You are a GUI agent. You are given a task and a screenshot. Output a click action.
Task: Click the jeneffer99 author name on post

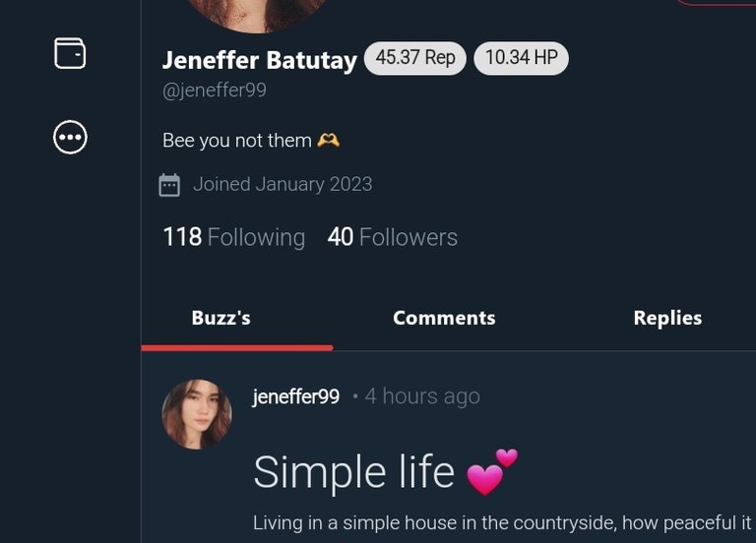click(296, 396)
